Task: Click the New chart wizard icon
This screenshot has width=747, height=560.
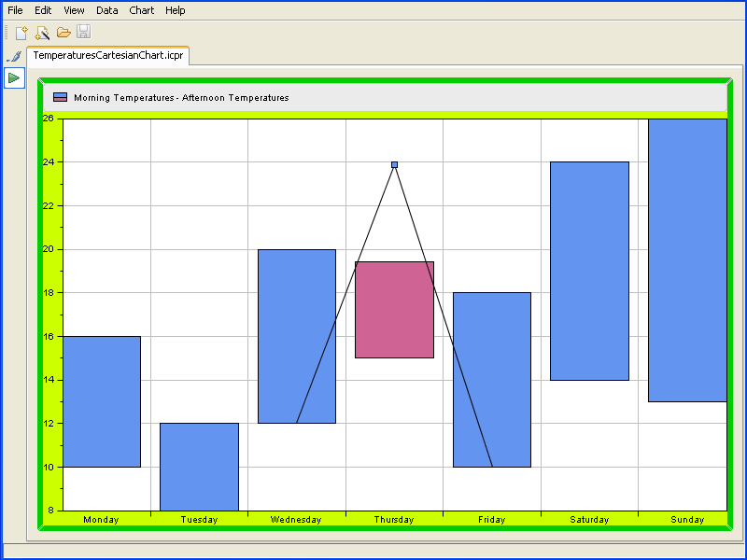Action: point(42,33)
